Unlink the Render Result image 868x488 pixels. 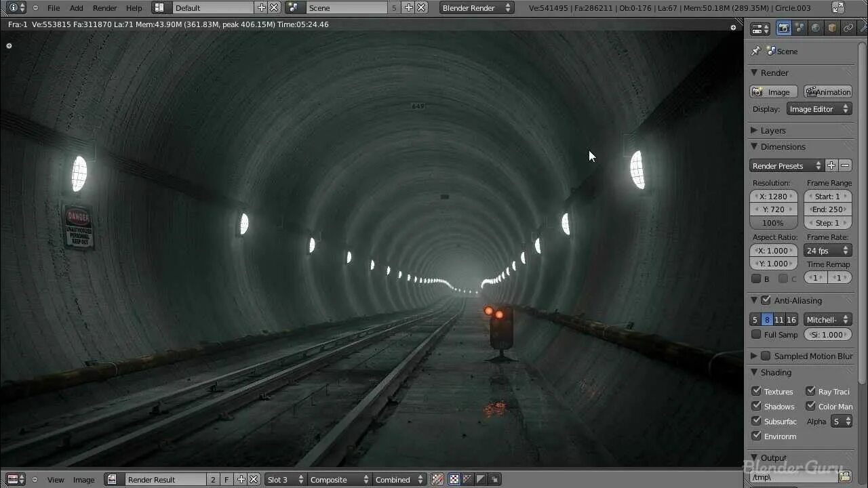254,479
